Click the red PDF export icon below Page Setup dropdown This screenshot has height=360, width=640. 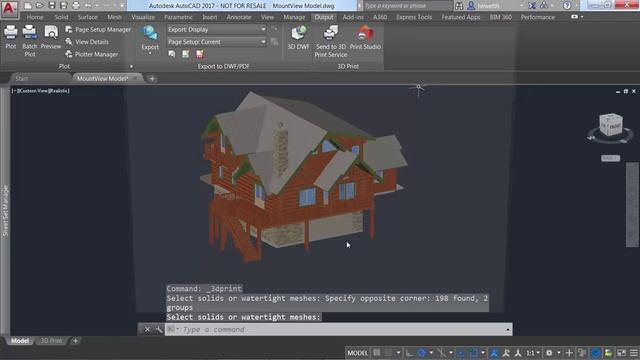tap(200, 54)
